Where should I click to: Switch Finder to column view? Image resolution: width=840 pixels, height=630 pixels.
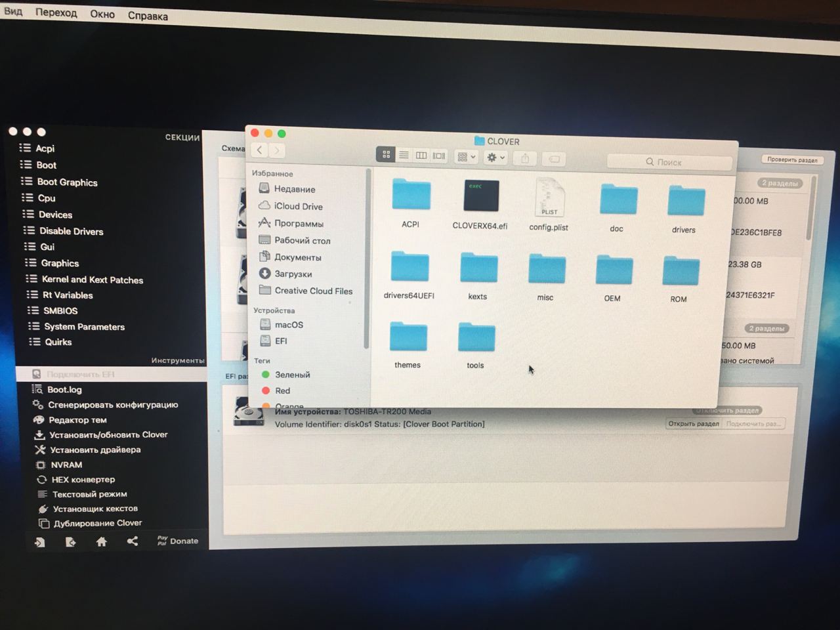pos(421,156)
